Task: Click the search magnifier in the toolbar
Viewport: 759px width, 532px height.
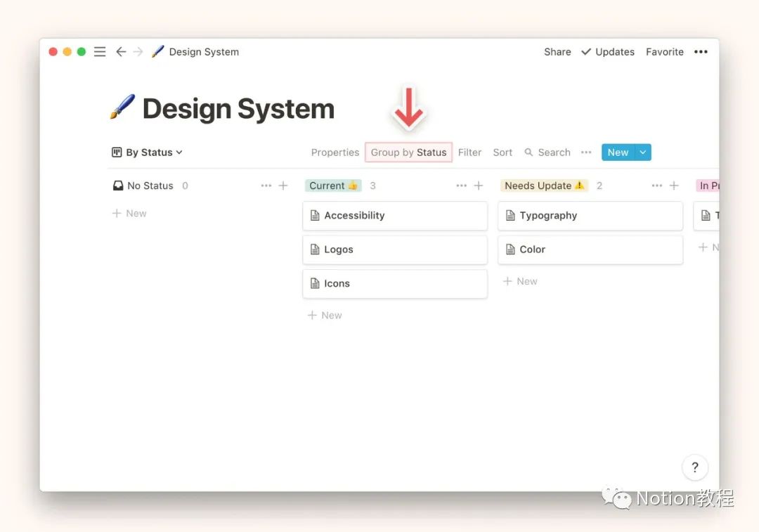Action: pyautogui.click(x=529, y=153)
